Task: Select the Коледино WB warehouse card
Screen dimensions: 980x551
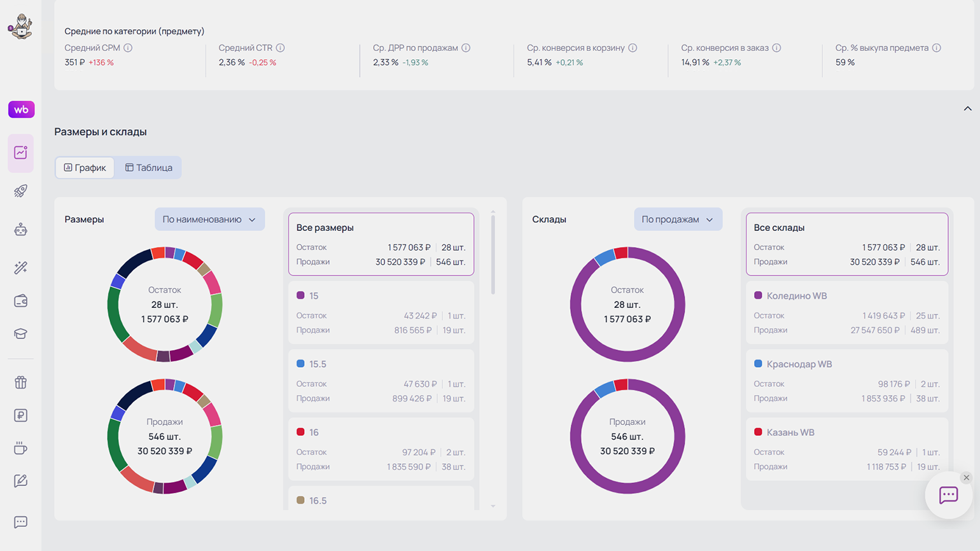Action: (x=846, y=312)
